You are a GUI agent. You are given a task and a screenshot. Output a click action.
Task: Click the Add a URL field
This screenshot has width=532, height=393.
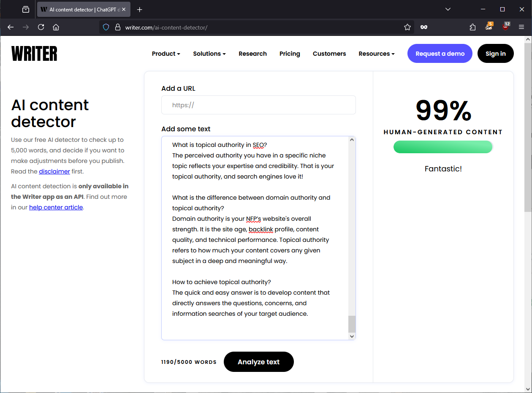[258, 105]
